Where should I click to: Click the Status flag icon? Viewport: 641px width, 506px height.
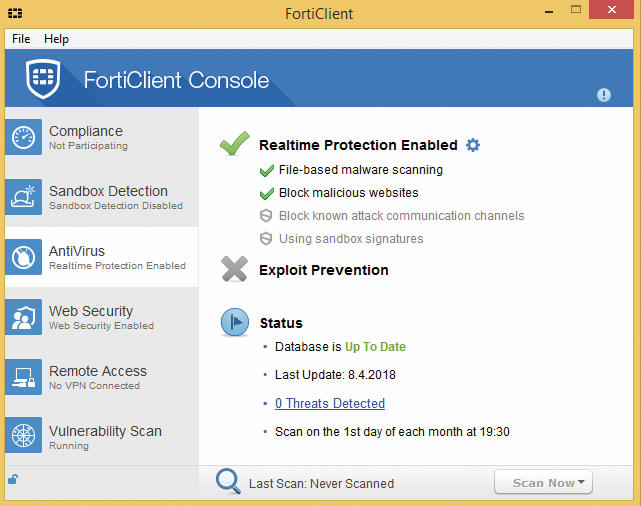(235, 322)
